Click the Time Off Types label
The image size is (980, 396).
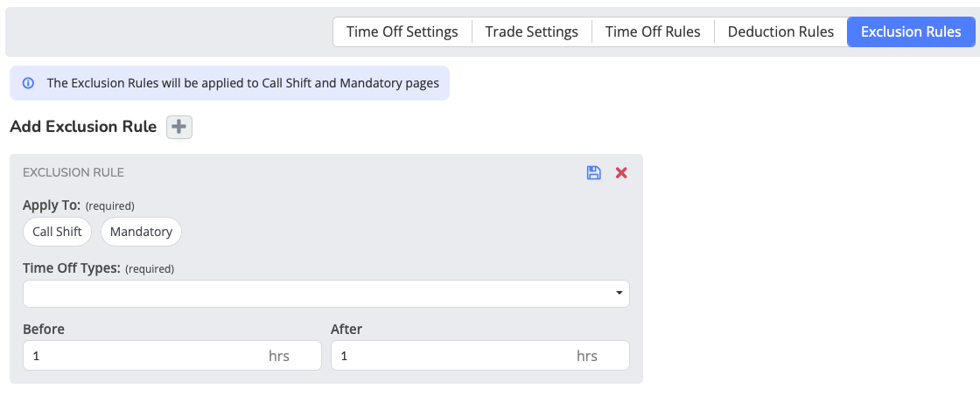click(x=71, y=268)
